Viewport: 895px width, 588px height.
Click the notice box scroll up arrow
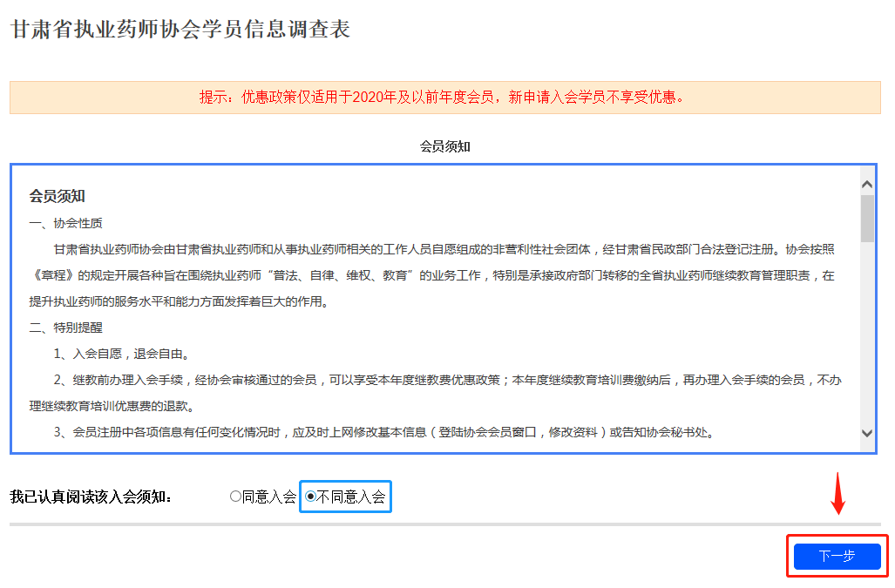click(x=867, y=184)
